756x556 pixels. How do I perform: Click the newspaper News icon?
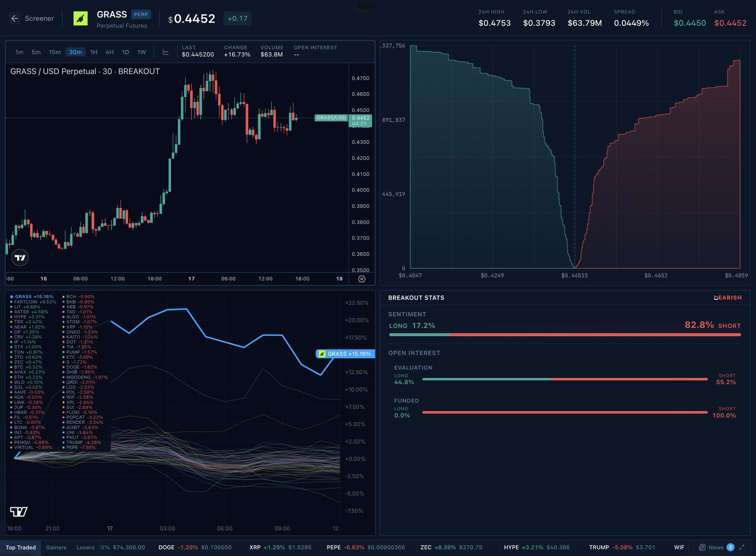pyautogui.click(x=702, y=548)
